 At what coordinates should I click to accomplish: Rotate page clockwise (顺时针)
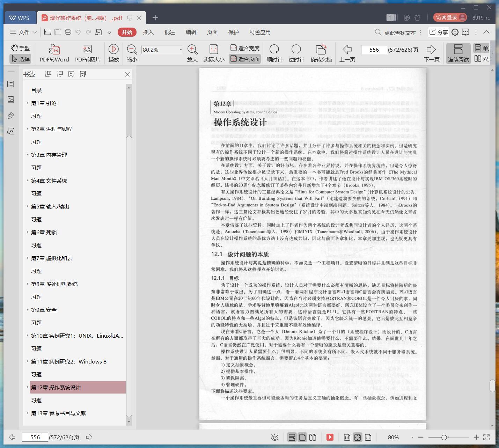tap(274, 53)
